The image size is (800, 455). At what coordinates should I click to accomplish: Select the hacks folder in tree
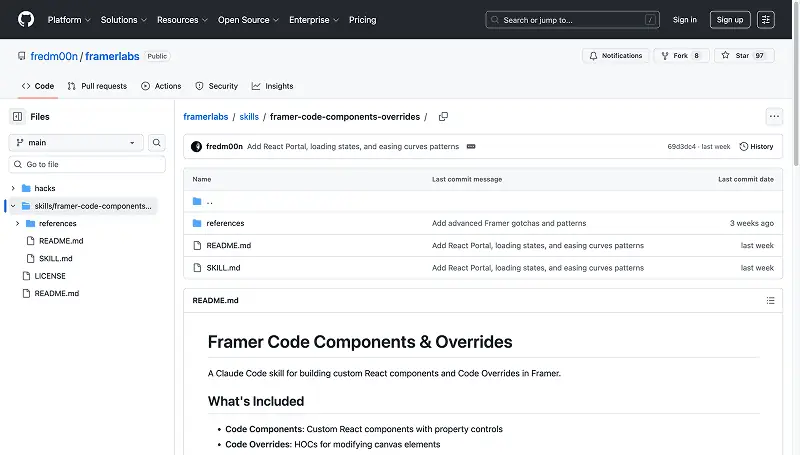[x=45, y=188]
